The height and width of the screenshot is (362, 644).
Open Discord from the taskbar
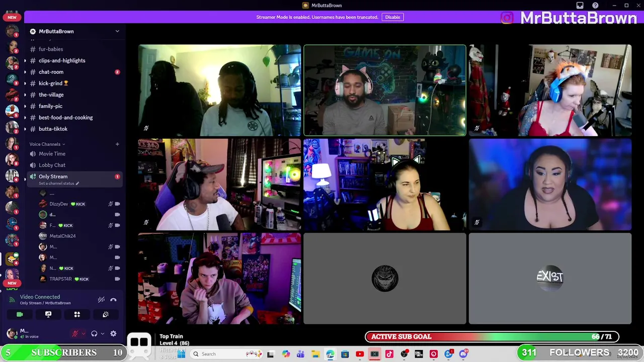click(x=463, y=354)
